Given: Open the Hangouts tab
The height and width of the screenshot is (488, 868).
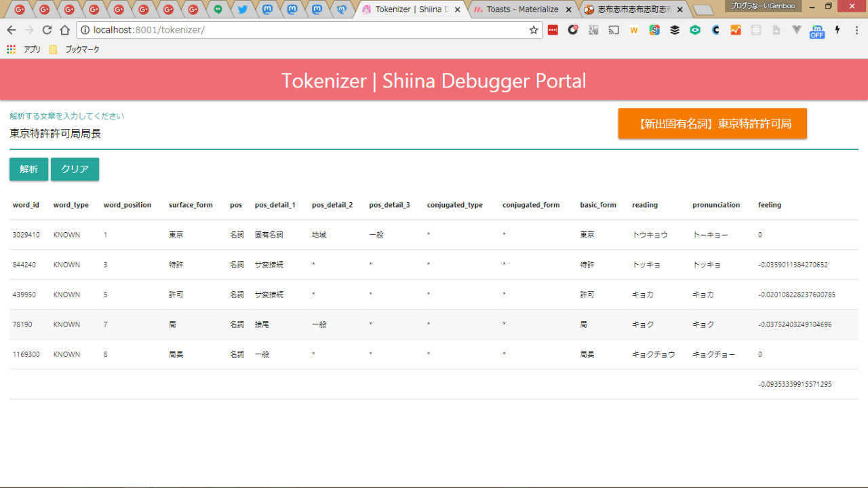Looking at the screenshot, I should pyautogui.click(x=218, y=10).
